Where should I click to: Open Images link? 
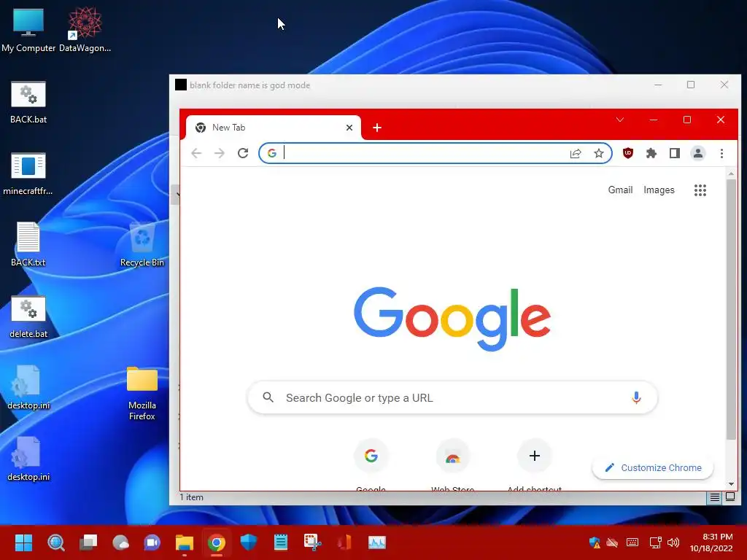659,190
